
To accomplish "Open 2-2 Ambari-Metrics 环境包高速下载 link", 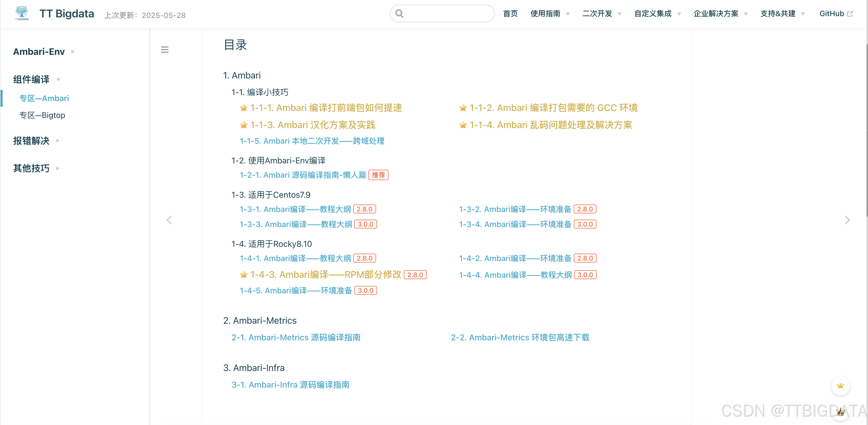I will click(520, 337).
